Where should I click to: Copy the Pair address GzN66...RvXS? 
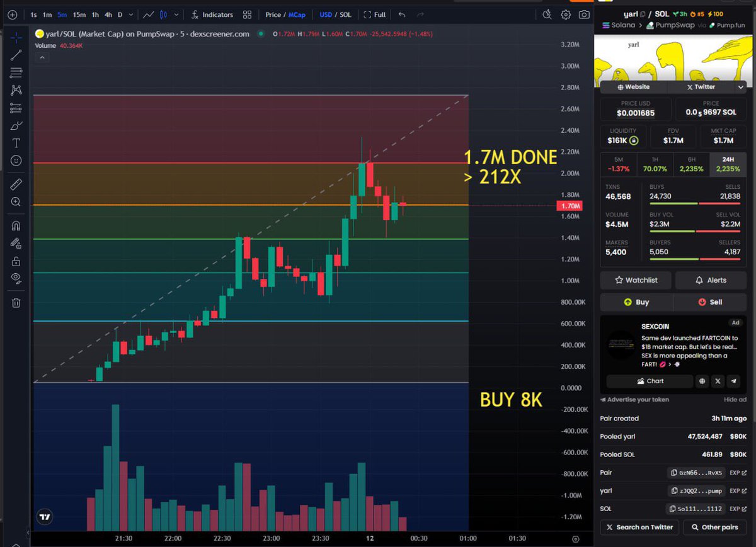[x=696, y=473]
